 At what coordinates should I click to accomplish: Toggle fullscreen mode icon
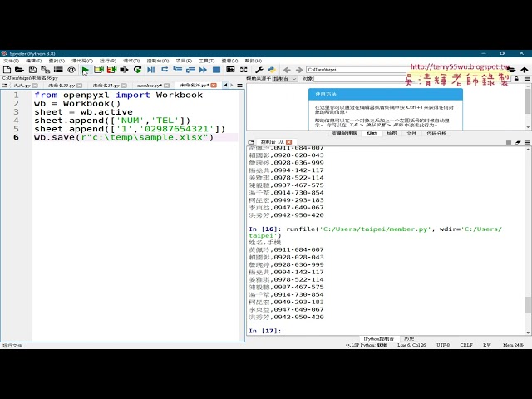244,70
